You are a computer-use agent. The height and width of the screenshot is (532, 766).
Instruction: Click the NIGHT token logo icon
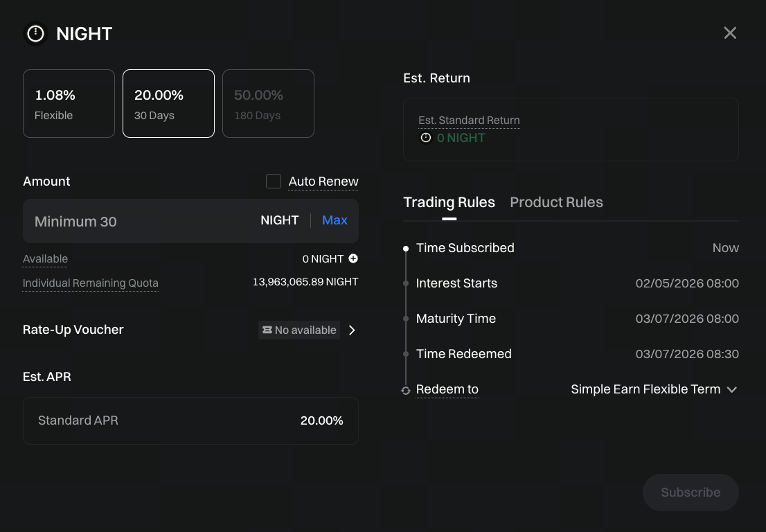tap(35, 33)
